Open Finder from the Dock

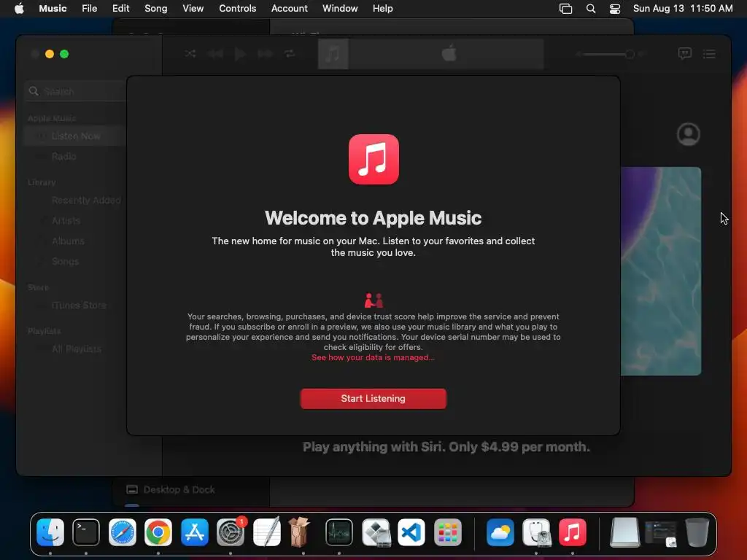50,532
